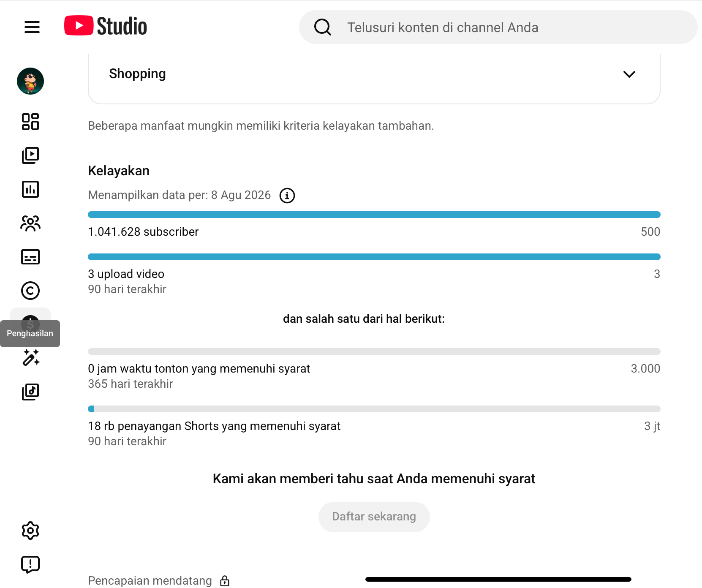Open the Copyright icon in sidebar
The width and height of the screenshot is (702, 588).
(x=30, y=291)
